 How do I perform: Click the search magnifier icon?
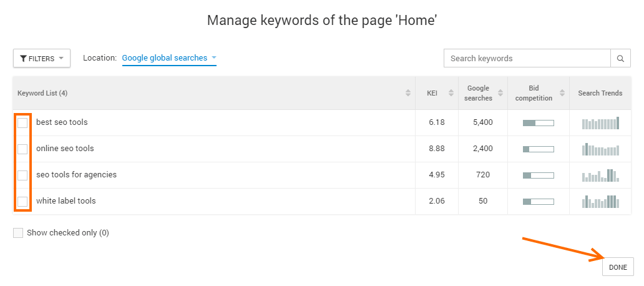pyautogui.click(x=620, y=58)
